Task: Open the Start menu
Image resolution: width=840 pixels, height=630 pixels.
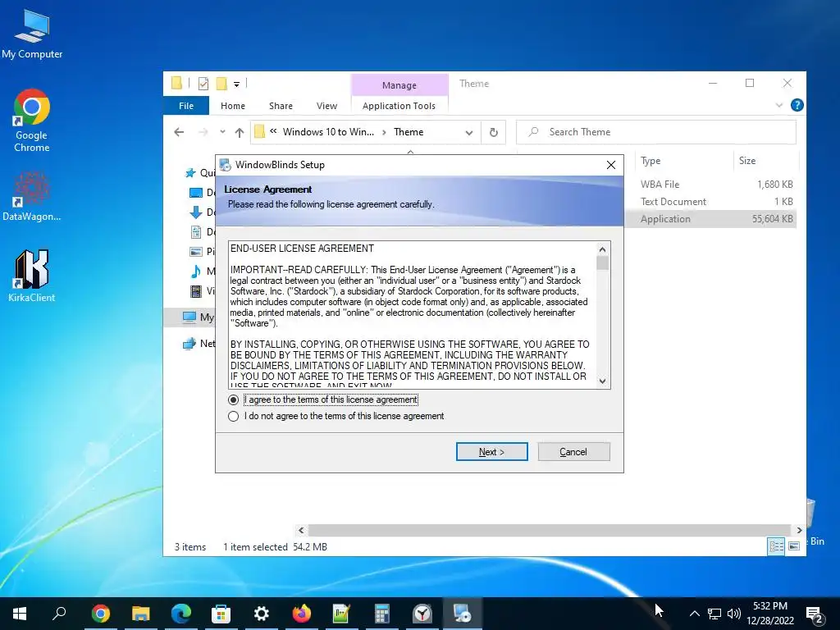Action: pos(20,614)
